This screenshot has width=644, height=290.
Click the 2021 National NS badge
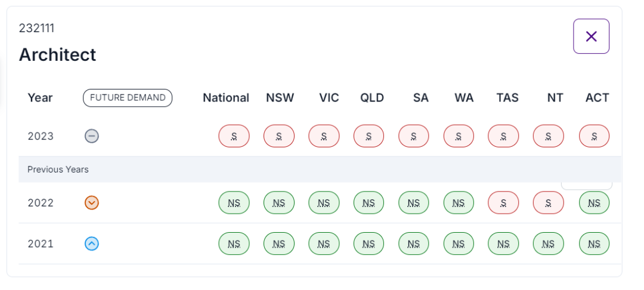tap(234, 243)
